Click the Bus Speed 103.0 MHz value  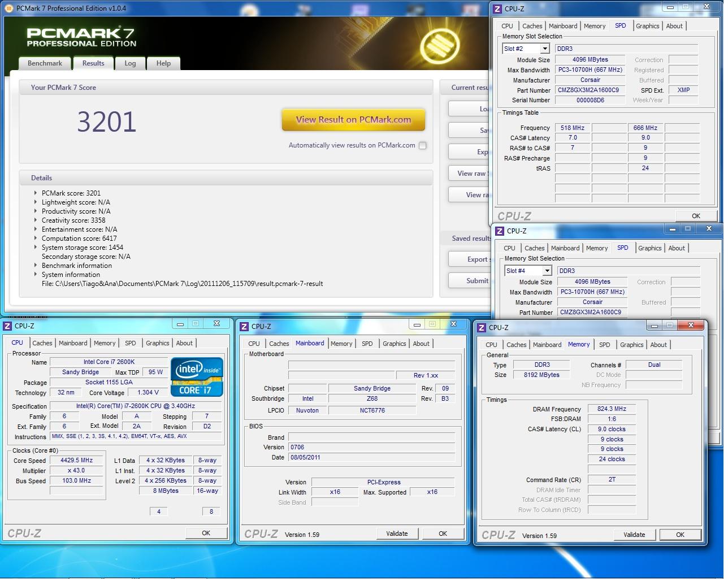point(76,481)
